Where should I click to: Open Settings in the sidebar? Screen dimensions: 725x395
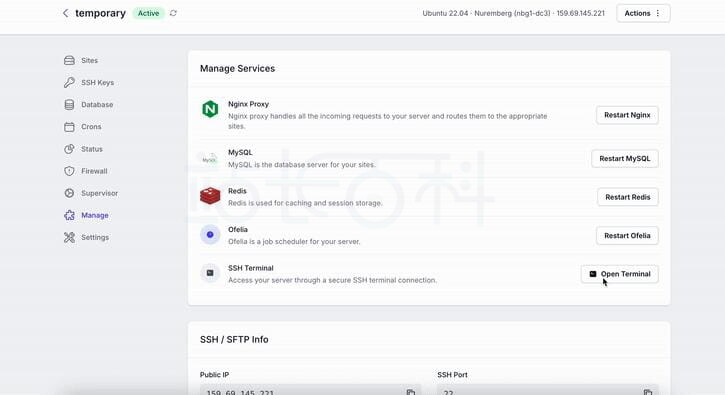pyautogui.click(x=95, y=237)
